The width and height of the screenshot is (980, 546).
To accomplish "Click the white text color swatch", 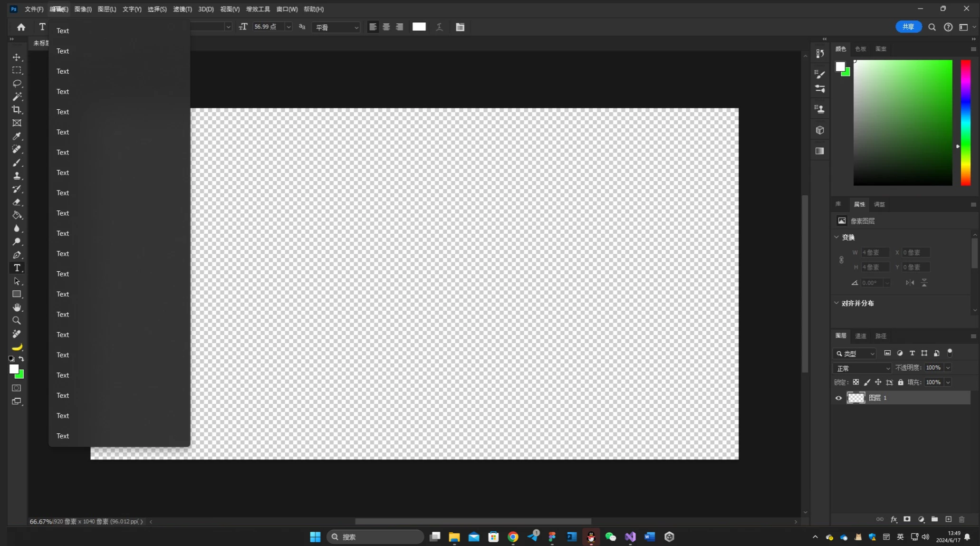I will (x=419, y=27).
